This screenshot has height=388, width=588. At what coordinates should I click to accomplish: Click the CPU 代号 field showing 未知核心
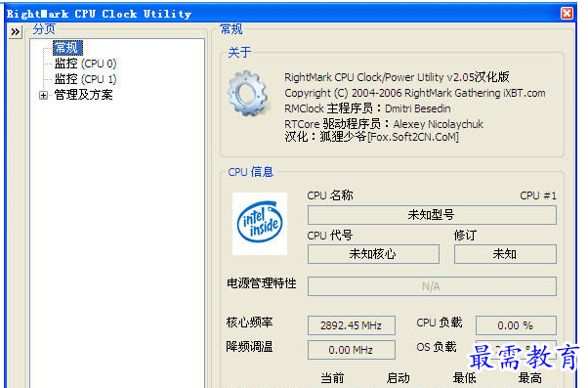click(373, 254)
